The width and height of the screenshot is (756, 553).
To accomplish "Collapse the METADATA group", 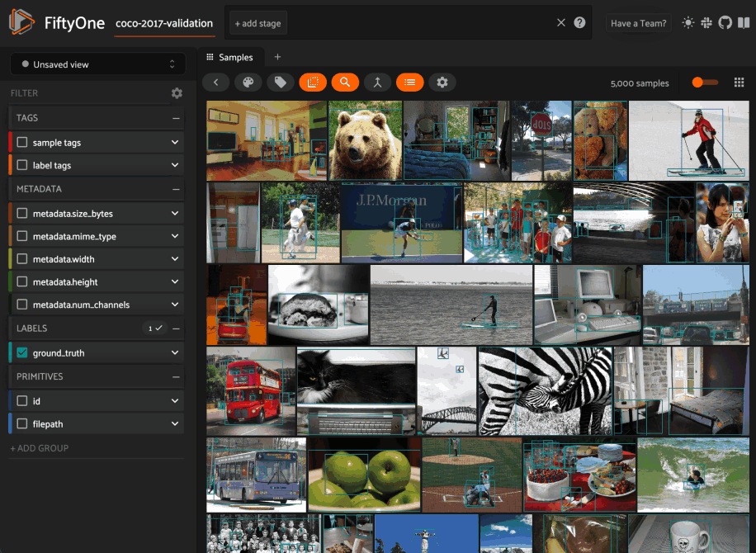I will [176, 190].
